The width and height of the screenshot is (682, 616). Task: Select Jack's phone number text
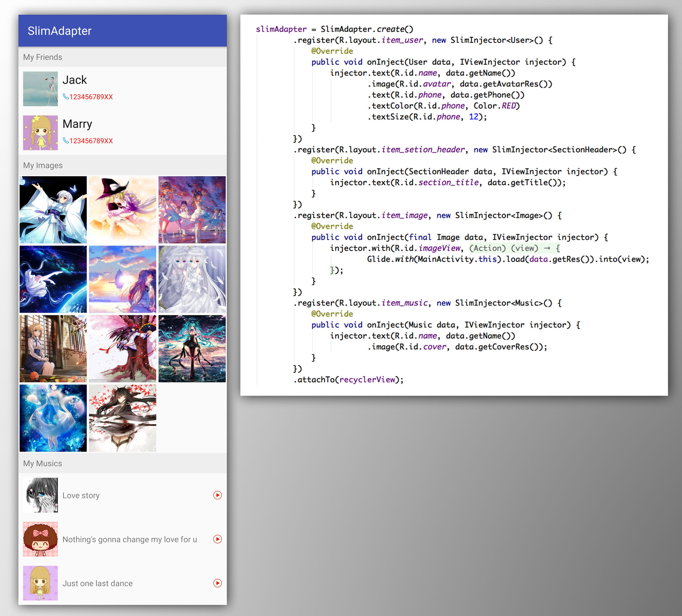(x=91, y=97)
